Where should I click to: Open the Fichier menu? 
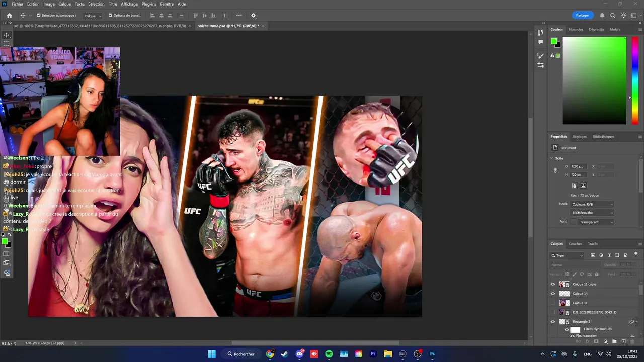point(18,4)
